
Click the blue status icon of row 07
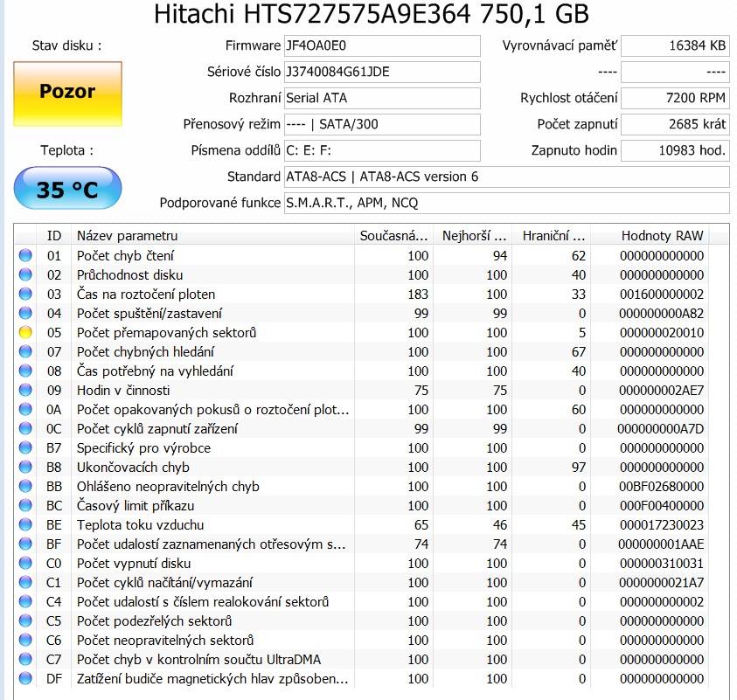click(25, 352)
